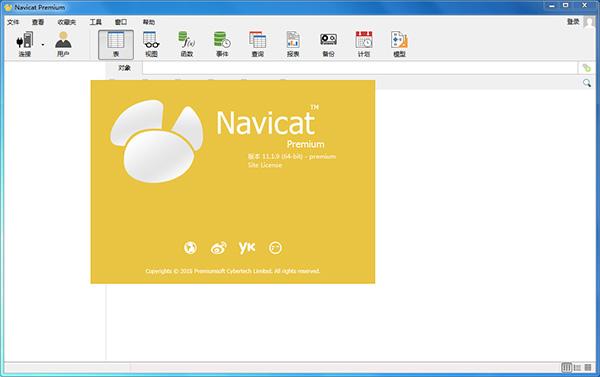Image resolution: width=600 pixels, height=377 pixels.
Task: Select the Table (表) toolbar button
Action: [x=116, y=44]
